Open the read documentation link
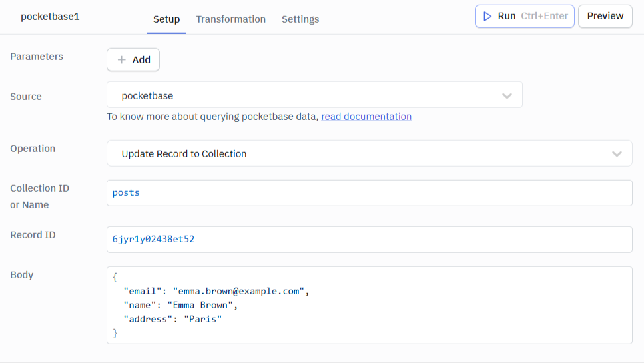Screen dimensions: 644x363 (x=366, y=117)
